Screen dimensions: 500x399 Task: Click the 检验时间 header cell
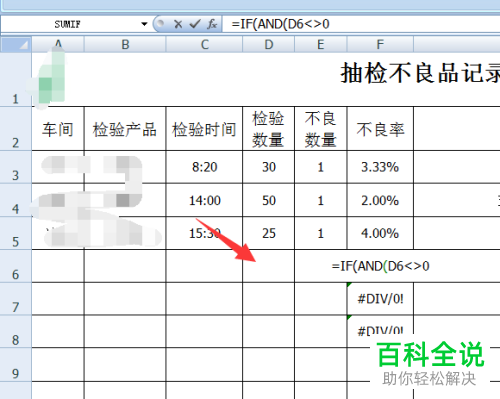point(204,129)
